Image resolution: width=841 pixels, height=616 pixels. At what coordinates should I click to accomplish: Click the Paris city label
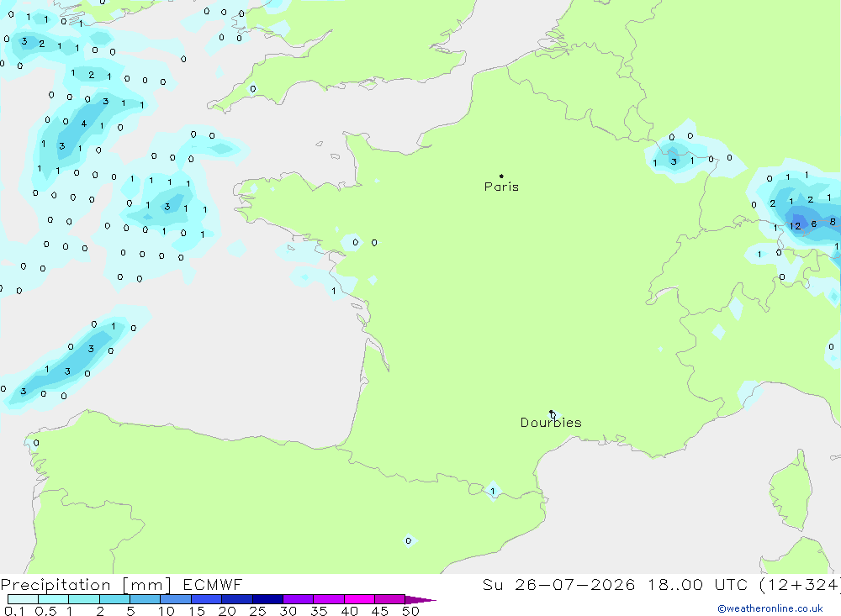(x=501, y=187)
